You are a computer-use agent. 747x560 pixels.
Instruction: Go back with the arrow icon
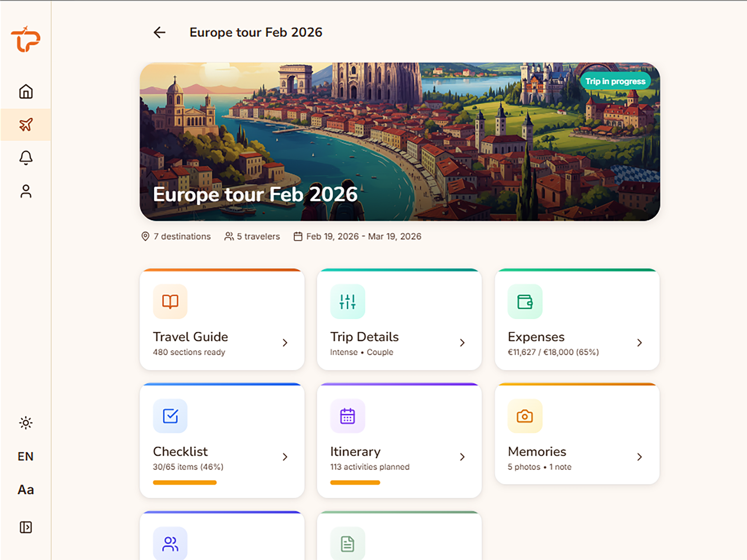pyautogui.click(x=159, y=33)
